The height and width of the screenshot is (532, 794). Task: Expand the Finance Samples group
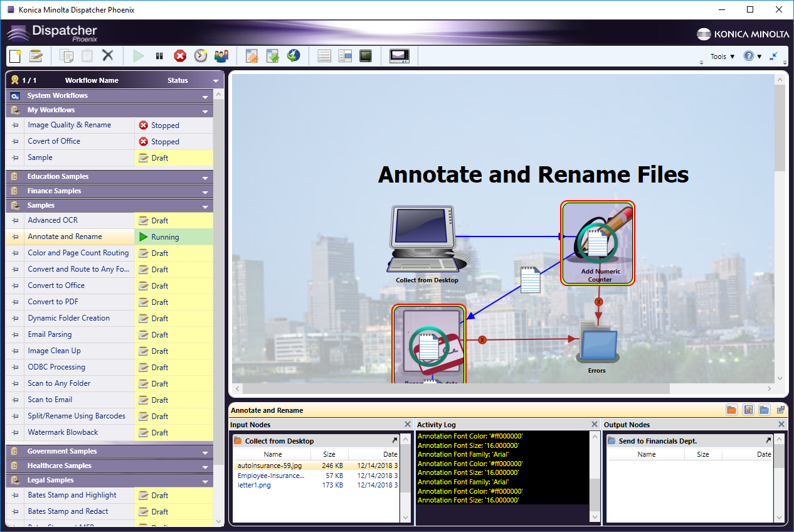205,192
